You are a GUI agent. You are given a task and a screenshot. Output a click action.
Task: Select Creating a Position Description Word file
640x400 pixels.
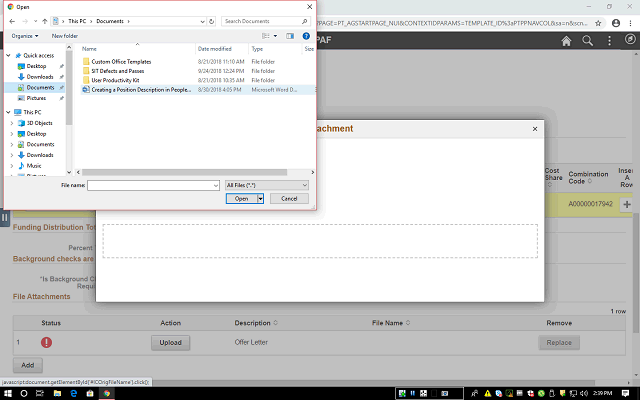coord(141,90)
